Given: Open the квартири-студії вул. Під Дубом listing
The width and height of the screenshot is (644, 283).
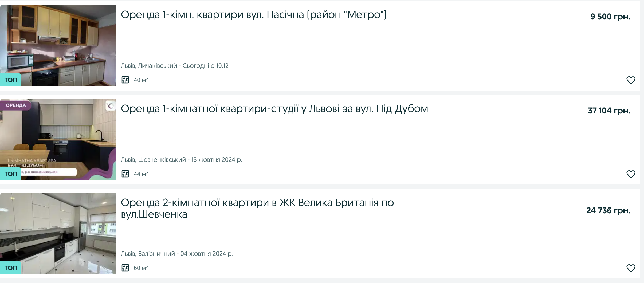Looking at the screenshot, I should 274,109.
